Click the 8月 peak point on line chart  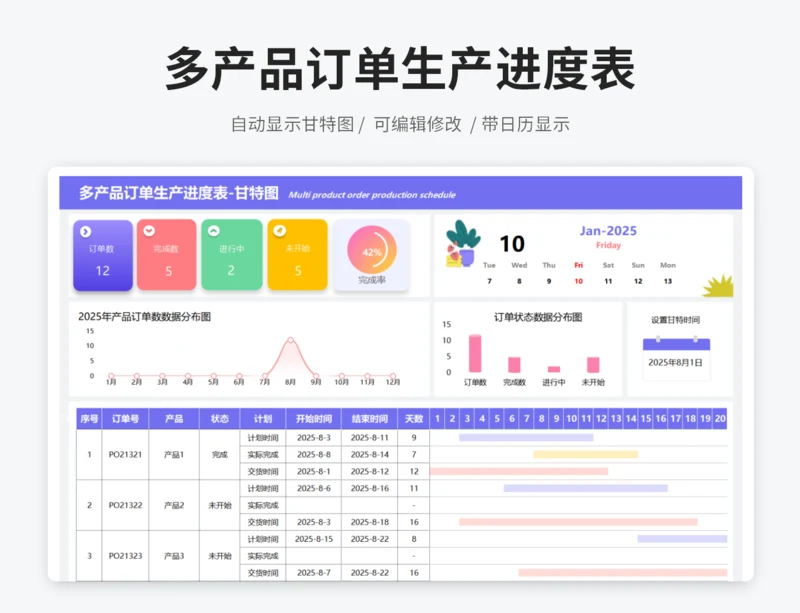(x=290, y=339)
